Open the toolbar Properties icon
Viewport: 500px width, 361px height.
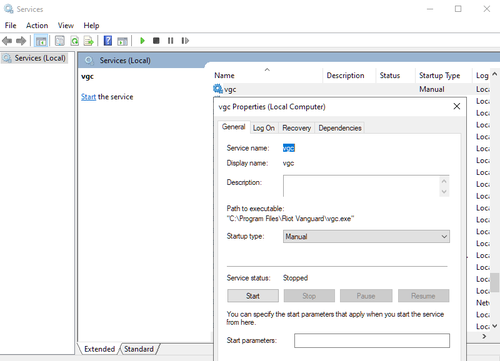coord(60,41)
